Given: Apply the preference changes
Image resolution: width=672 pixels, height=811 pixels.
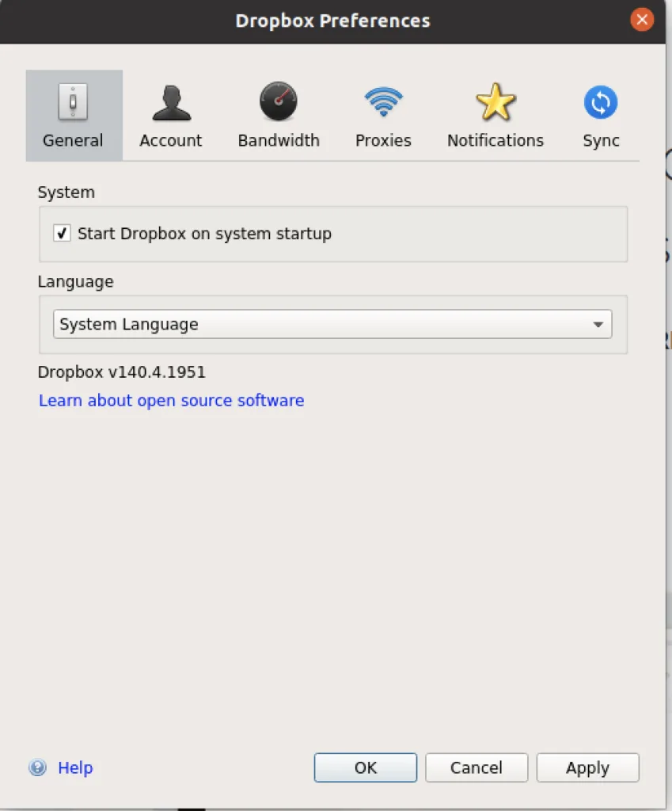Looking at the screenshot, I should click(x=587, y=767).
